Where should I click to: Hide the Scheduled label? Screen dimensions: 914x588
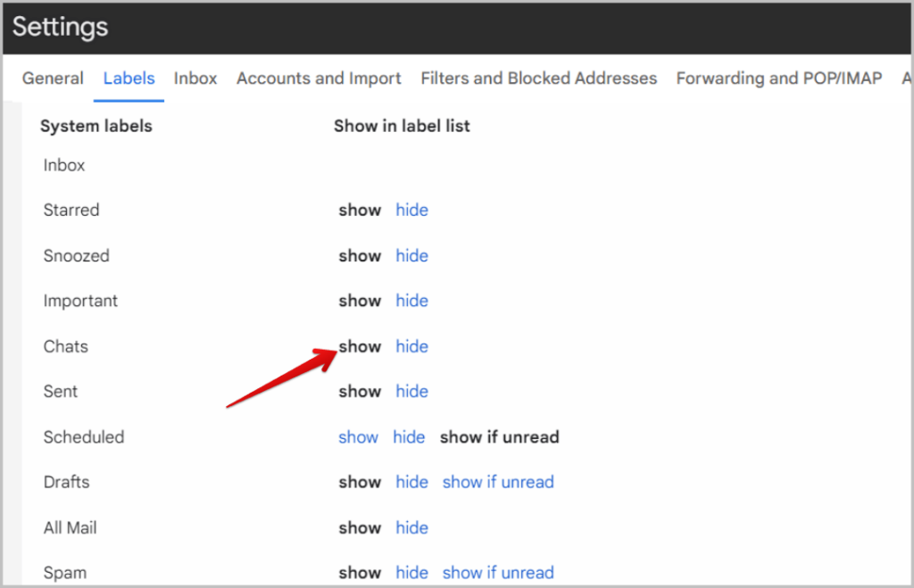tap(409, 437)
